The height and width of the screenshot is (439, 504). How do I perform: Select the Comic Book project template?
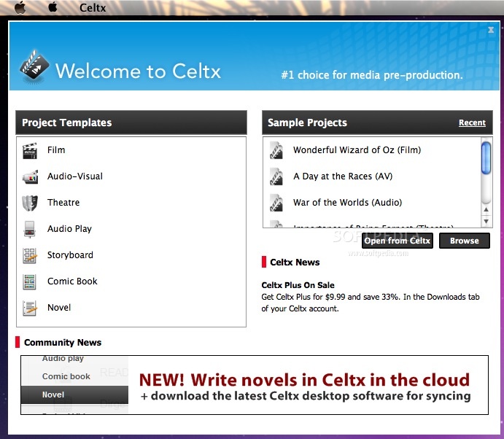click(x=72, y=281)
